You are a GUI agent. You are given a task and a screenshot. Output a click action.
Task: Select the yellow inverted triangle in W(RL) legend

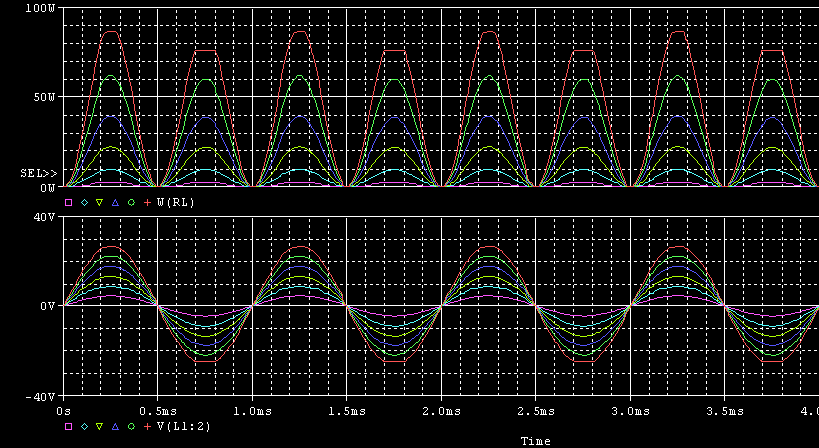tap(100, 202)
